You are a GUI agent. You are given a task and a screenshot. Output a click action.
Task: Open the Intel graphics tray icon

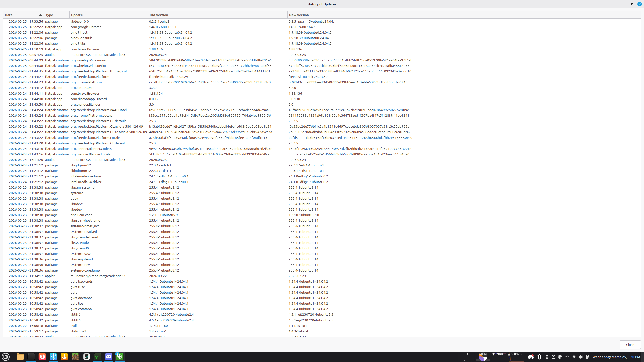[x=566, y=357]
